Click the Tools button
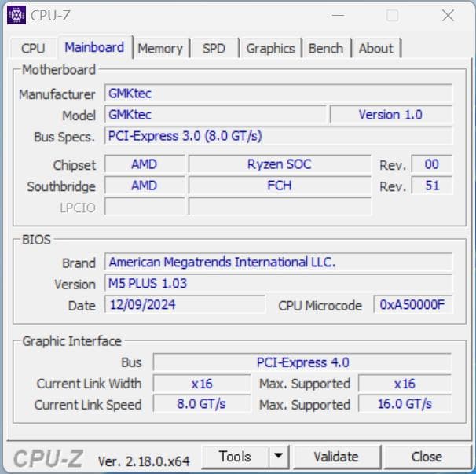The image size is (476, 474). (236, 457)
